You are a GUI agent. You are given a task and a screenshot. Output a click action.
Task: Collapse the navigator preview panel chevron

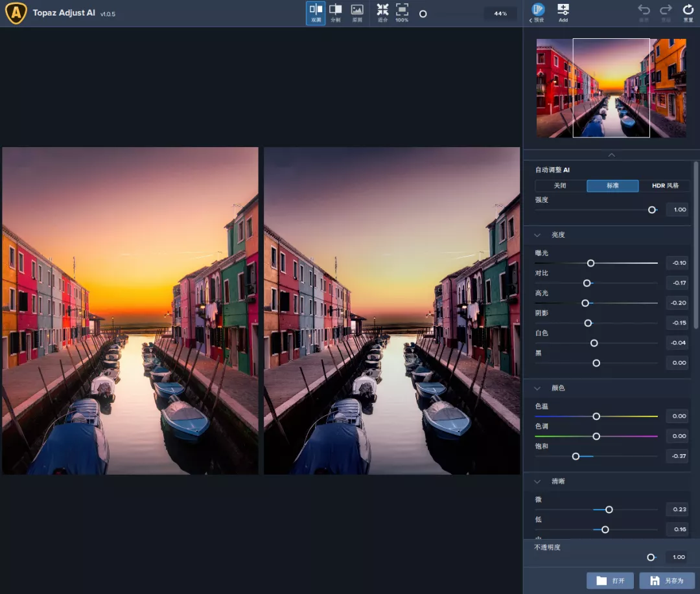tap(611, 155)
